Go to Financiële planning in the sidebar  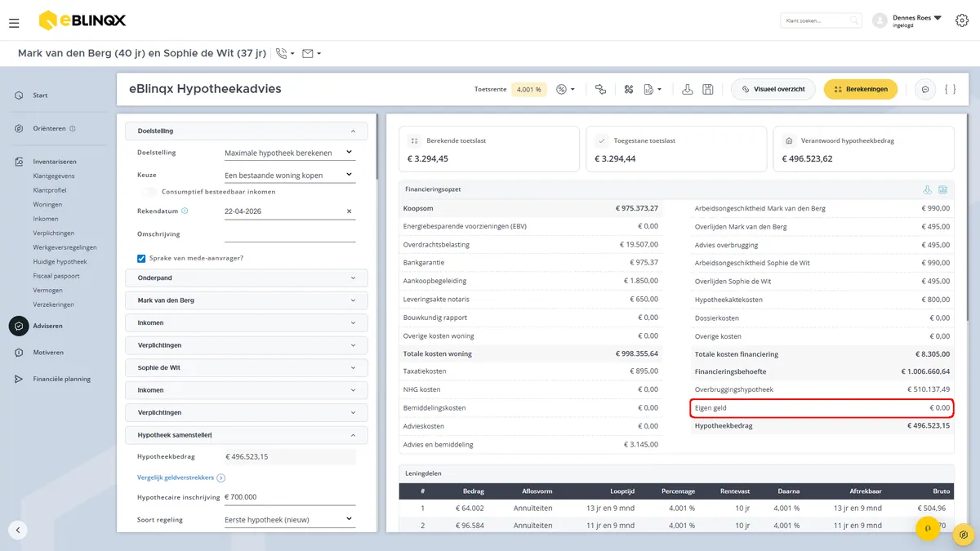click(61, 379)
